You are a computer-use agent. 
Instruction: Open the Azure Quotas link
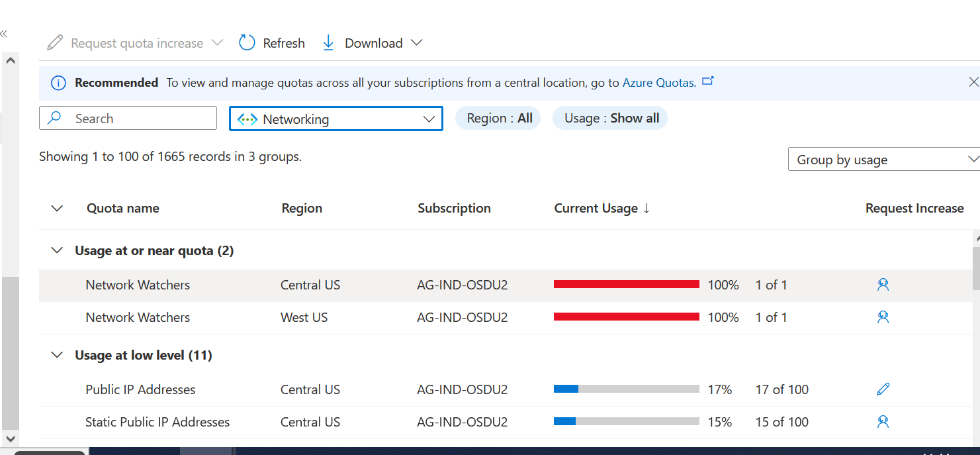tap(658, 83)
